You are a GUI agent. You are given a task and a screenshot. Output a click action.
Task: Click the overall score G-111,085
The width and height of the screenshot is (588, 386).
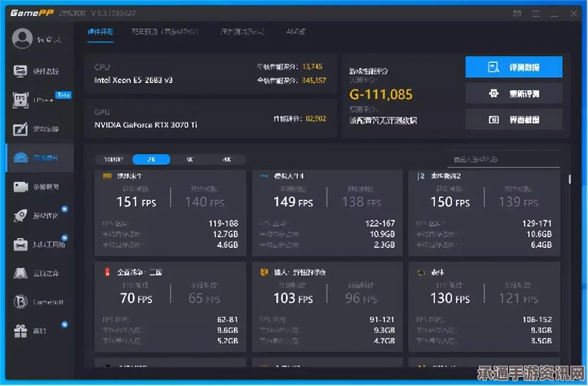coord(381,95)
